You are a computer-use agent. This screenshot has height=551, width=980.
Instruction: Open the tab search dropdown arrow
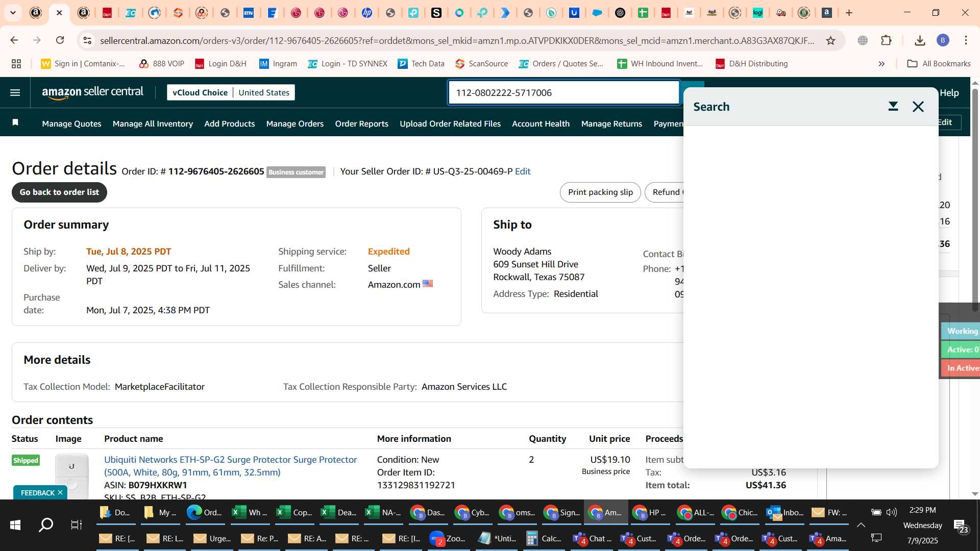13,13
